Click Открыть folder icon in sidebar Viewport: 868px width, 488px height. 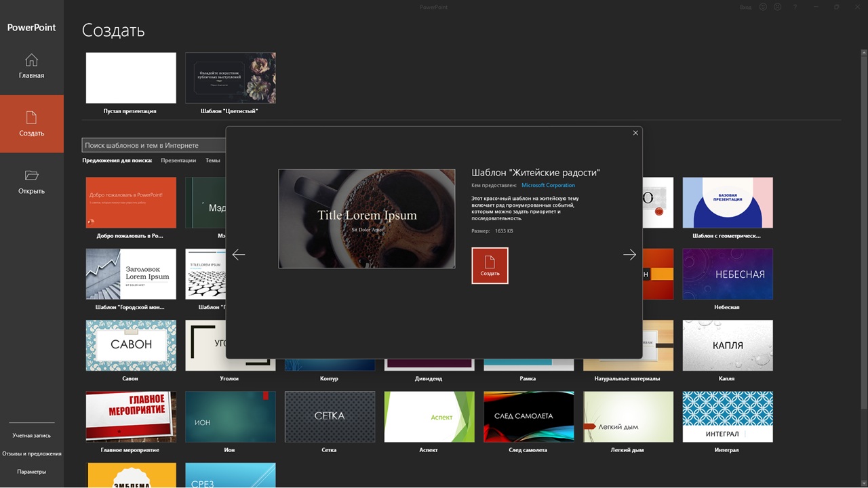[31, 175]
